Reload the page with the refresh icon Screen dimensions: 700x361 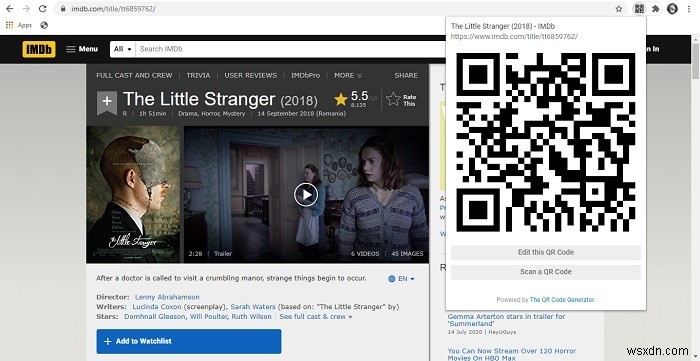pyautogui.click(x=42, y=8)
